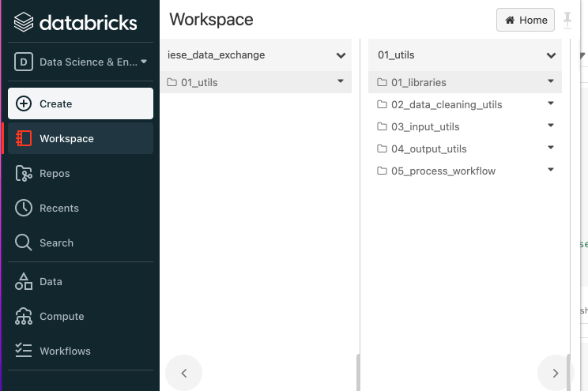Open the 05_process_workflow folder menu arrow
Screen dimensions: 588x391
pos(551,170)
